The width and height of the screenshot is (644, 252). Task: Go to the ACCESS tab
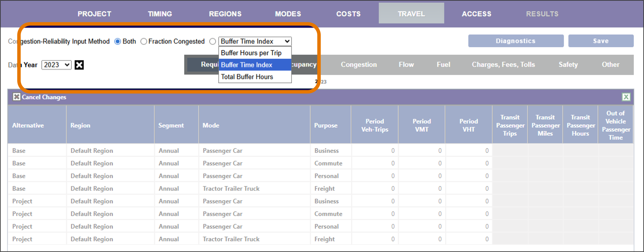pyautogui.click(x=476, y=14)
